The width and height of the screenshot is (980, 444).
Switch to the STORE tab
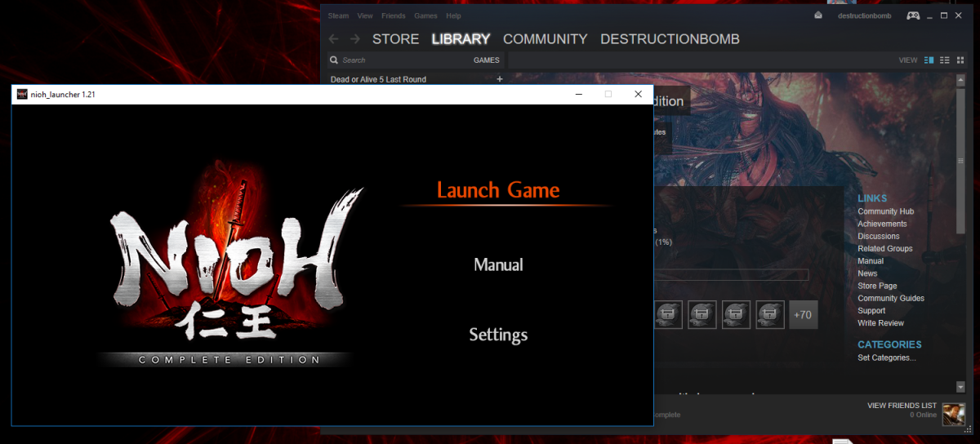395,39
